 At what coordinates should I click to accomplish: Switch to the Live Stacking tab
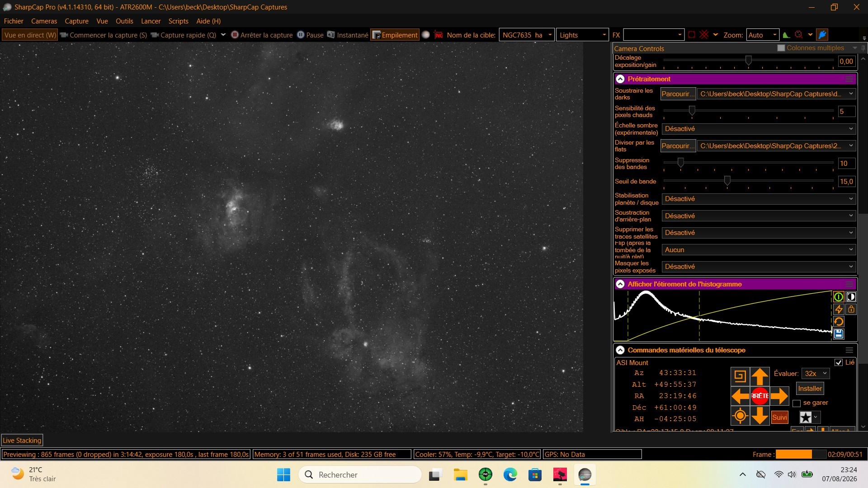pyautogui.click(x=22, y=441)
